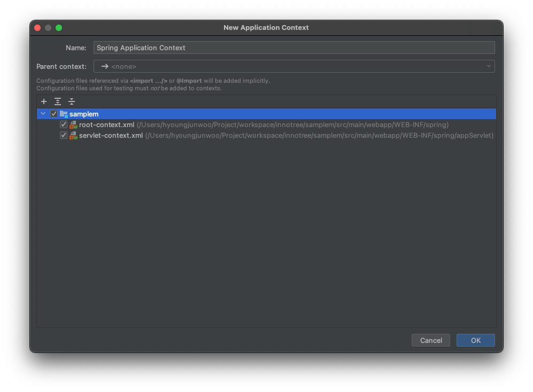This screenshot has height=392, width=533.
Task: Click the Add (plus) toolbar icon
Action: 44,101
